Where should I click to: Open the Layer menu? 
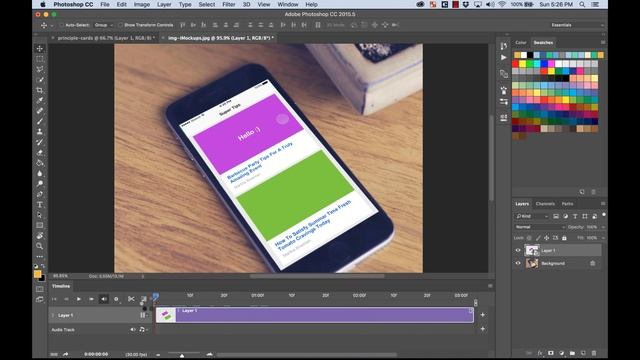click(164, 4)
